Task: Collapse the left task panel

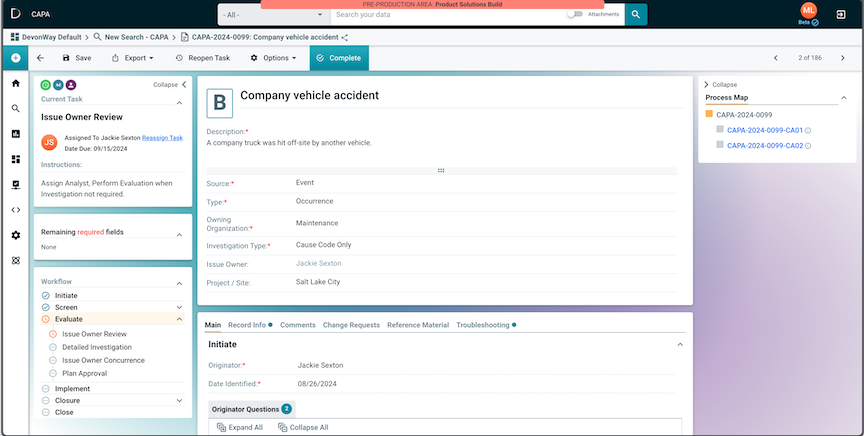Action: [170, 85]
